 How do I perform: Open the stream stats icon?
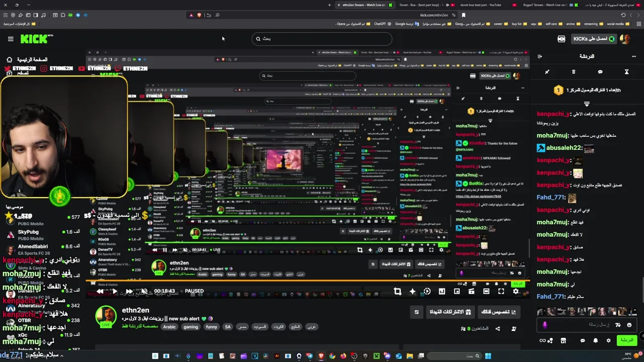click(442, 291)
